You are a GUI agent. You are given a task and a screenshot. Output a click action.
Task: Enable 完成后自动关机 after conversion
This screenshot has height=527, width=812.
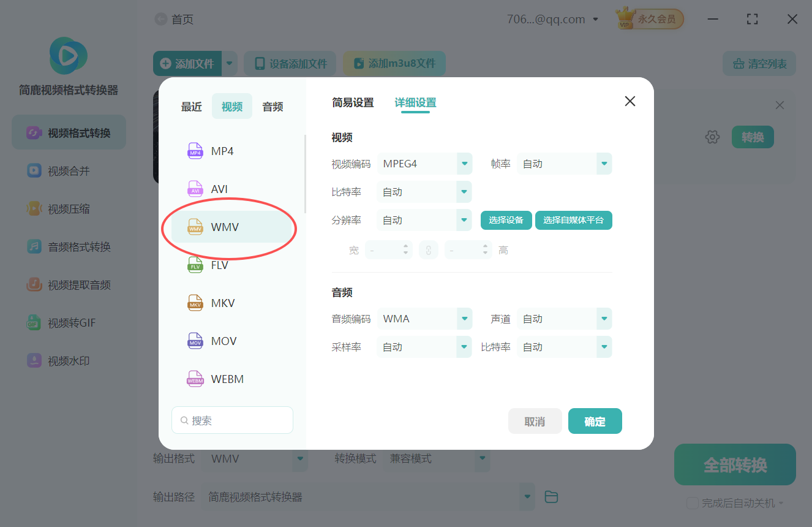[692, 502]
